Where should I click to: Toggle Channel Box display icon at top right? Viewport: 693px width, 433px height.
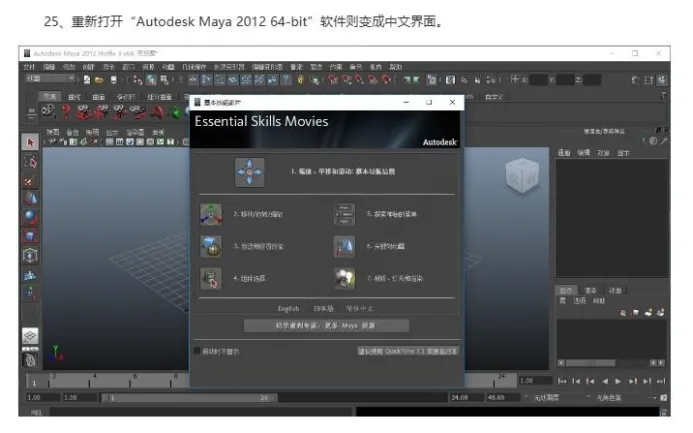click(661, 80)
